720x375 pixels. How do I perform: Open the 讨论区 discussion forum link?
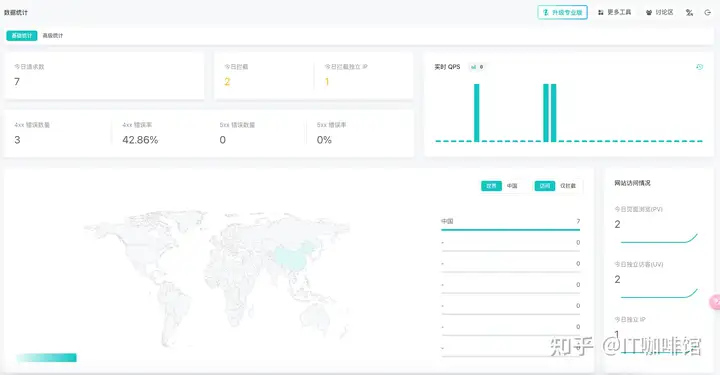pos(659,12)
